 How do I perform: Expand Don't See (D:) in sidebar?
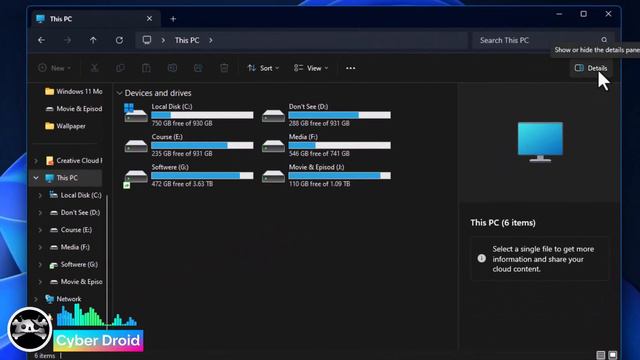pos(40,213)
